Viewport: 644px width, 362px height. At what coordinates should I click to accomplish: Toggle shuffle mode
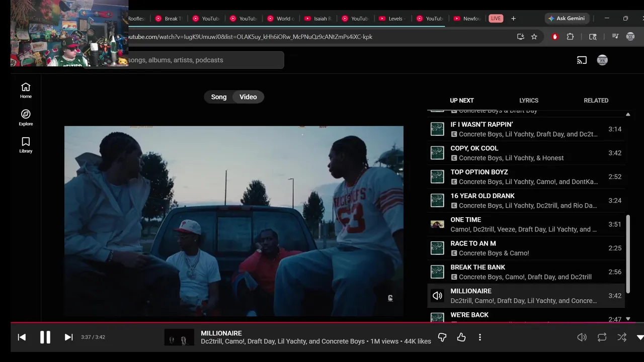tap(622, 337)
